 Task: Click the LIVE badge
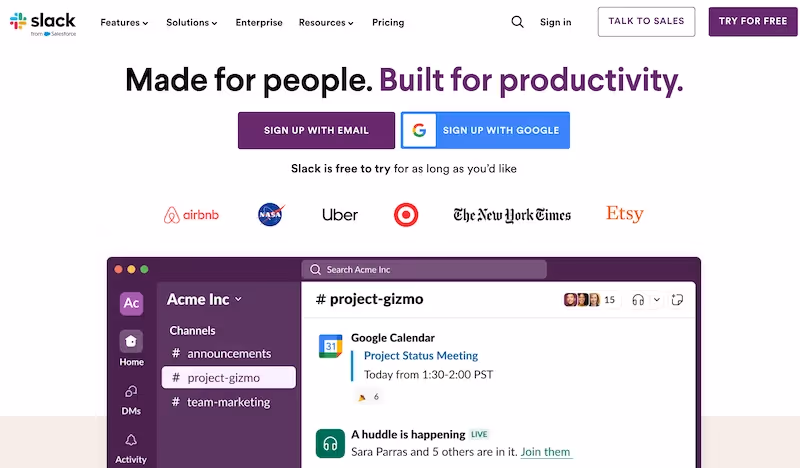tap(479, 434)
